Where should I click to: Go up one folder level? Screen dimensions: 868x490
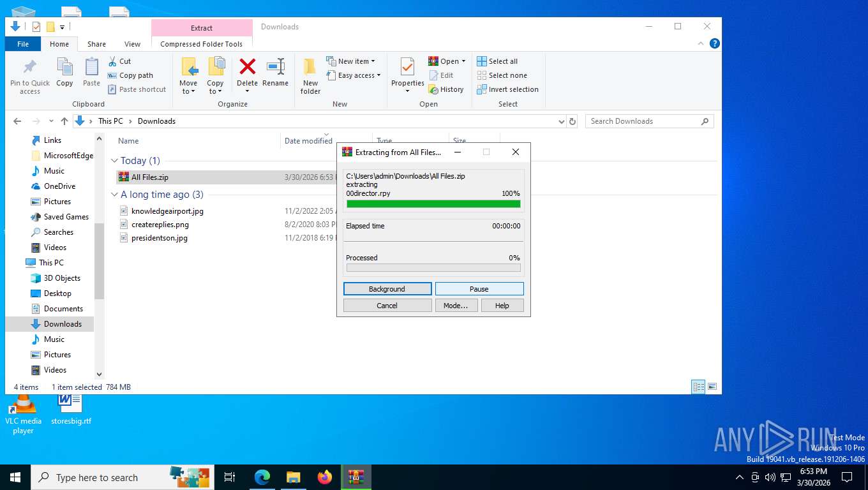point(64,121)
